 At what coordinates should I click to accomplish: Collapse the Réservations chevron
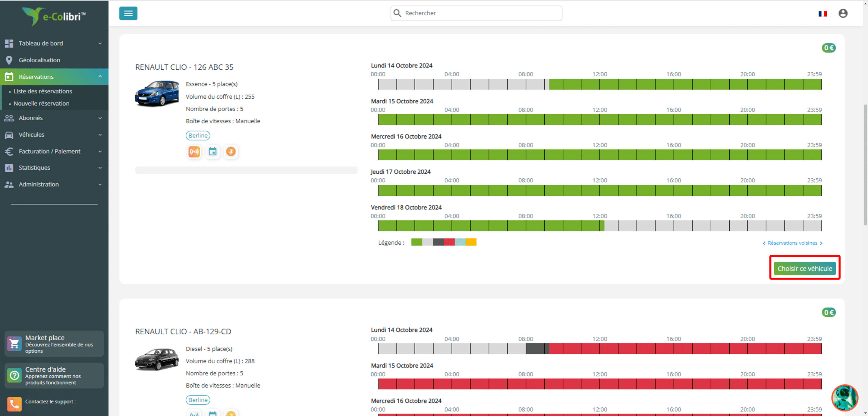pos(100,77)
